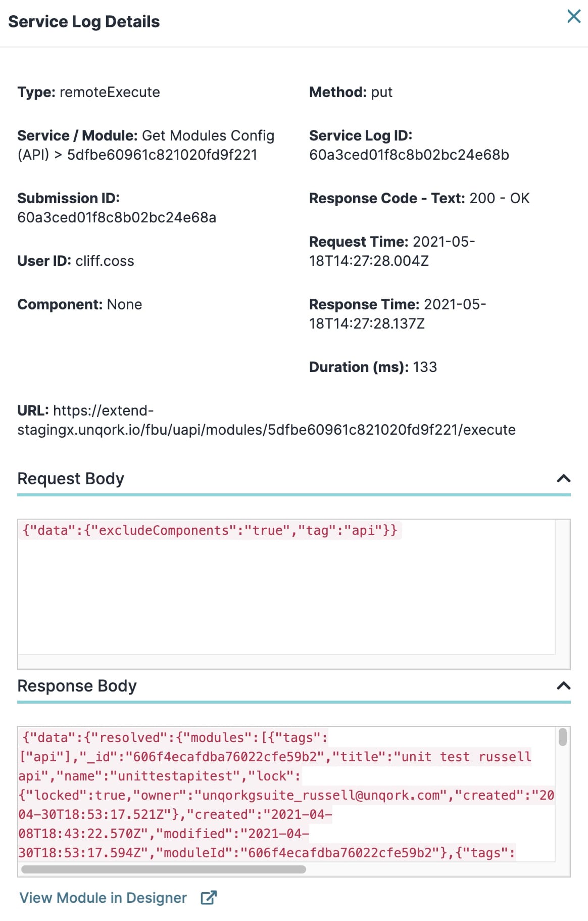Follow the View Module in Designer link
The image size is (588, 921).
[x=103, y=898]
